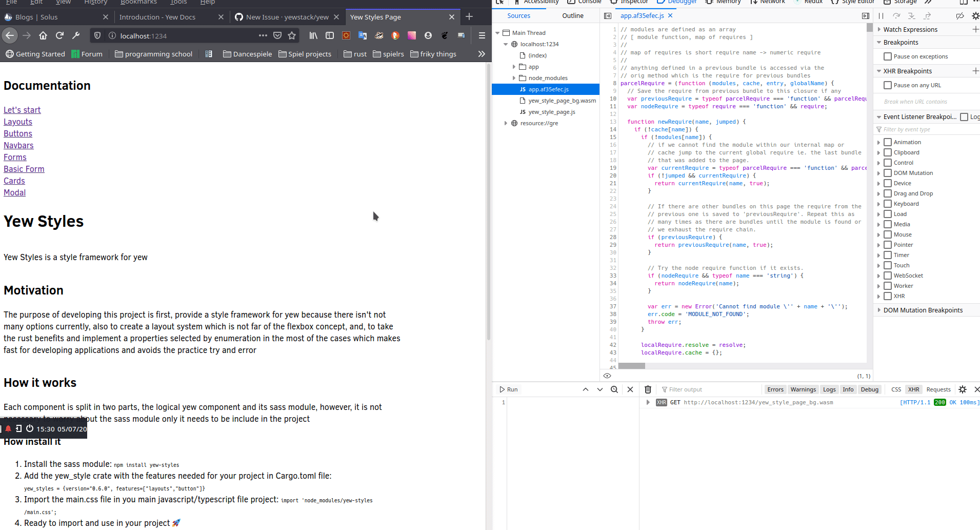Open console settings gear
The height and width of the screenshot is (530, 980).
click(x=963, y=389)
